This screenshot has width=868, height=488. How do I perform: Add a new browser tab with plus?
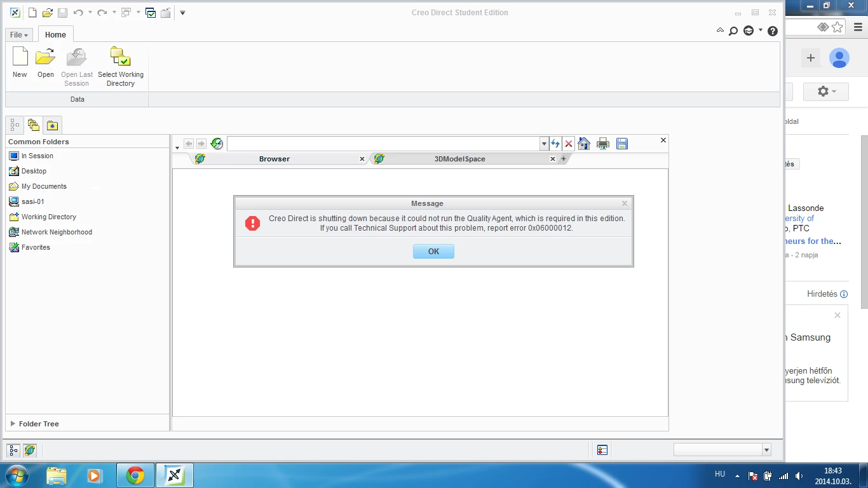[563, 159]
